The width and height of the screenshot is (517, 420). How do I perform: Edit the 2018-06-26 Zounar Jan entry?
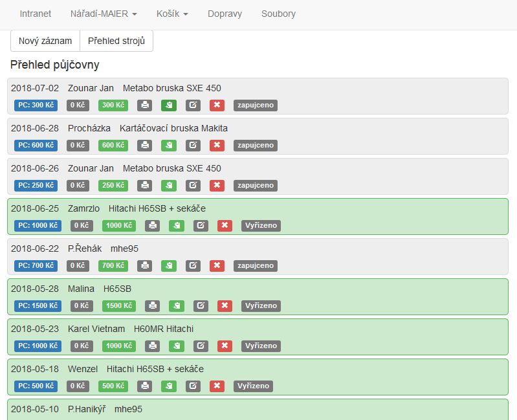(193, 186)
